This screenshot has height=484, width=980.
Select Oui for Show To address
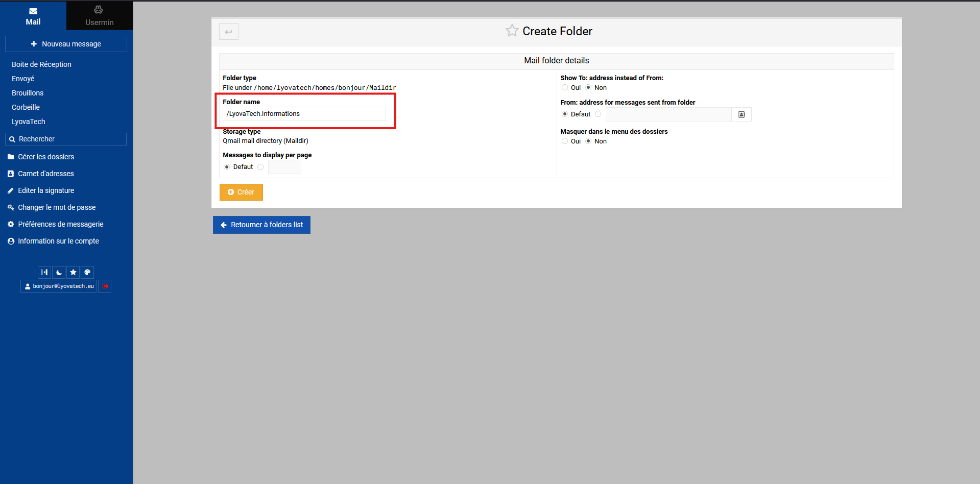565,88
